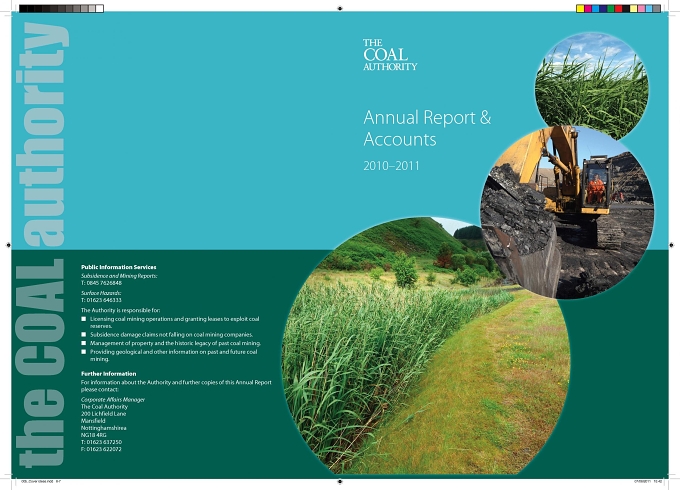Click the yellow excavator circular photo

[x=567, y=212]
